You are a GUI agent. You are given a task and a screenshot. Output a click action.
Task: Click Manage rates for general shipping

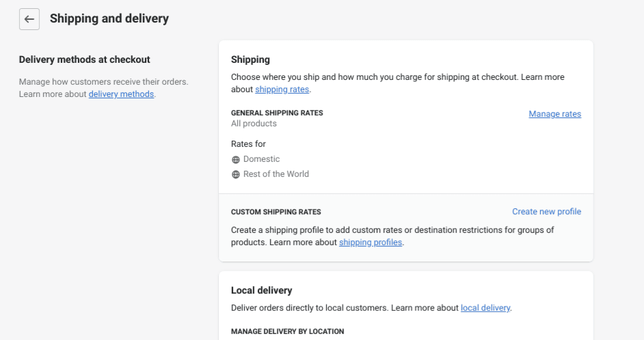coord(555,114)
